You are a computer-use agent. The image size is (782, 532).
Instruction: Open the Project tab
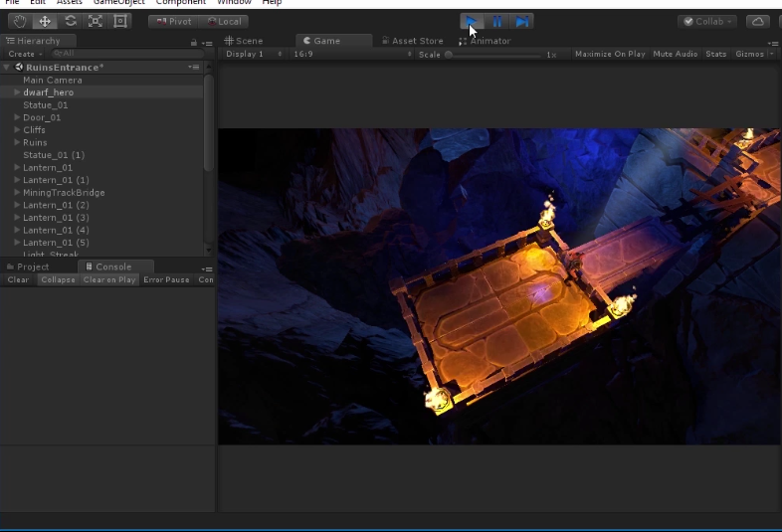(x=32, y=266)
